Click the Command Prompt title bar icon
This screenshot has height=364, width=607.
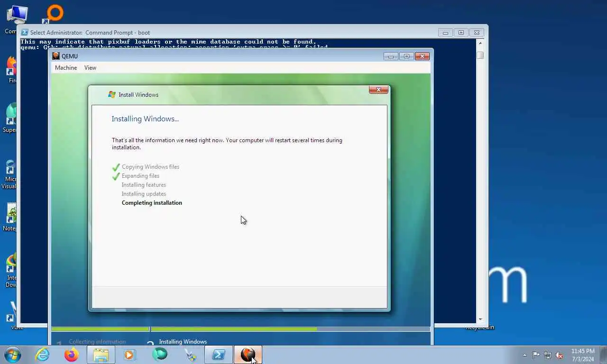pyautogui.click(x=25, y=33)
